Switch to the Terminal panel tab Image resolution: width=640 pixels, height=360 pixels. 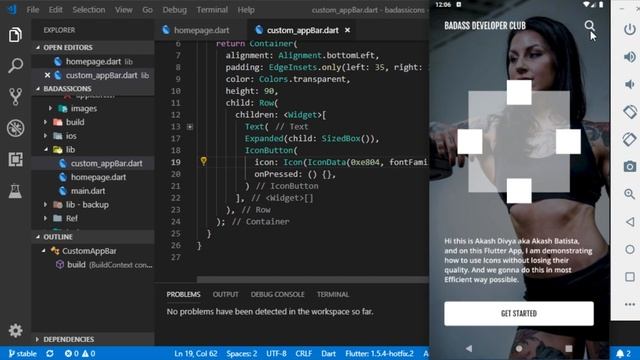pyautogui.click(x=333, y=294)
